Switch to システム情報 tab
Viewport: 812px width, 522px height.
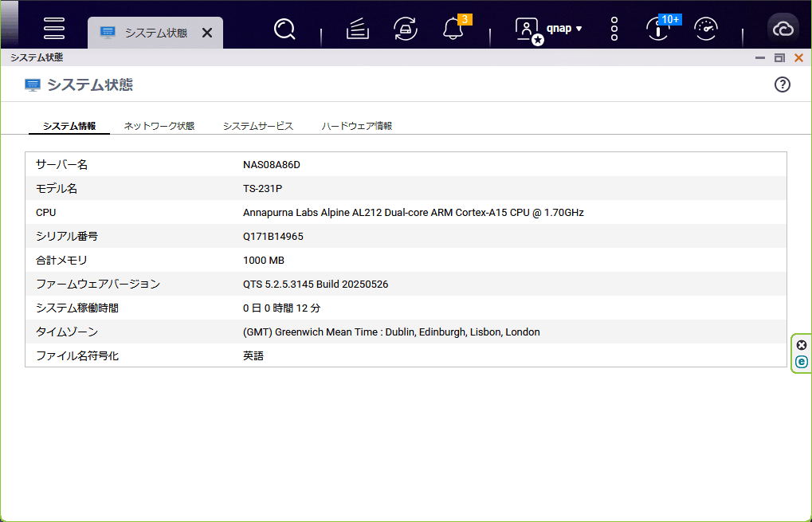[x=69, y=126]
